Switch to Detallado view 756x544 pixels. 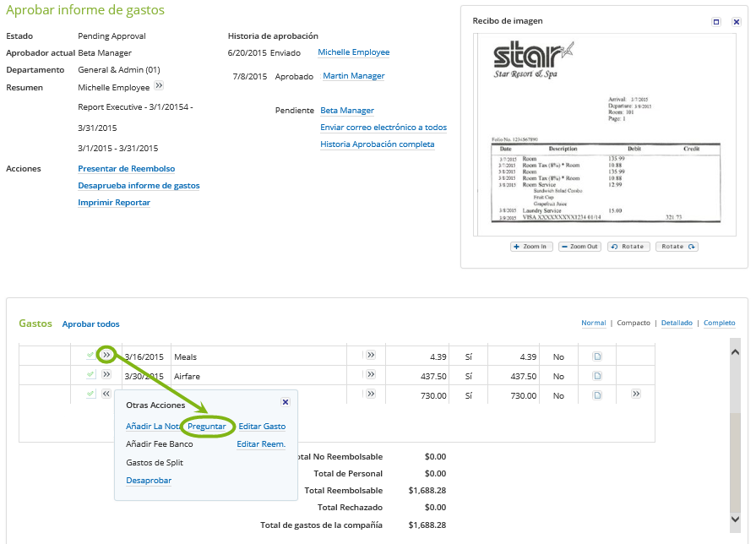(677, 323)
